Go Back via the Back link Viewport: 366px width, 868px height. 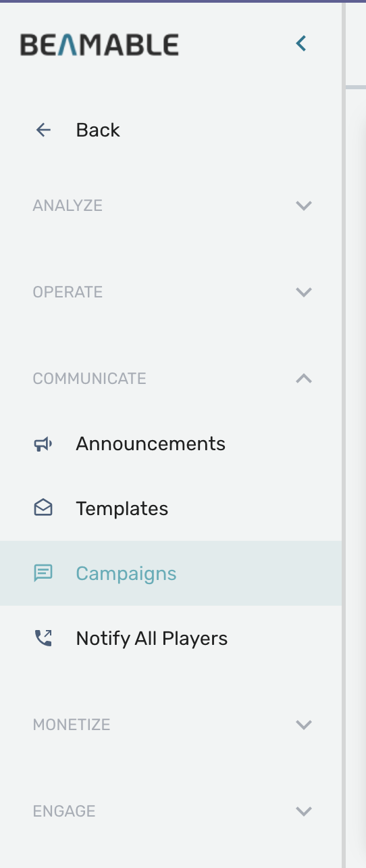tap(98, 130)
